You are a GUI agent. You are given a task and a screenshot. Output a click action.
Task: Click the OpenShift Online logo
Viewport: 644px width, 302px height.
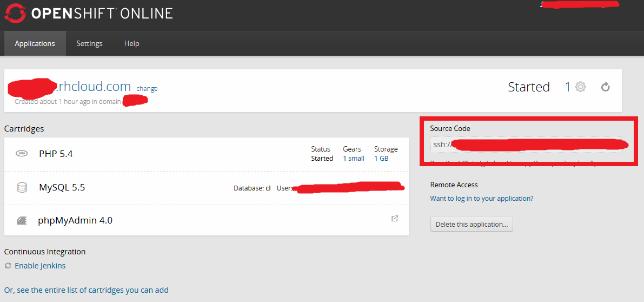(88, 14)
